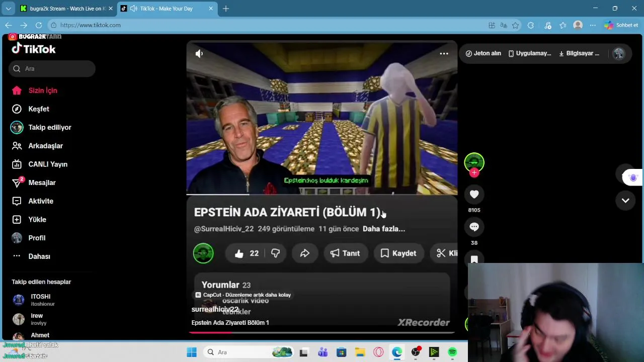
Task: Click the thumbs down dislike button
Action: (275, 253)
